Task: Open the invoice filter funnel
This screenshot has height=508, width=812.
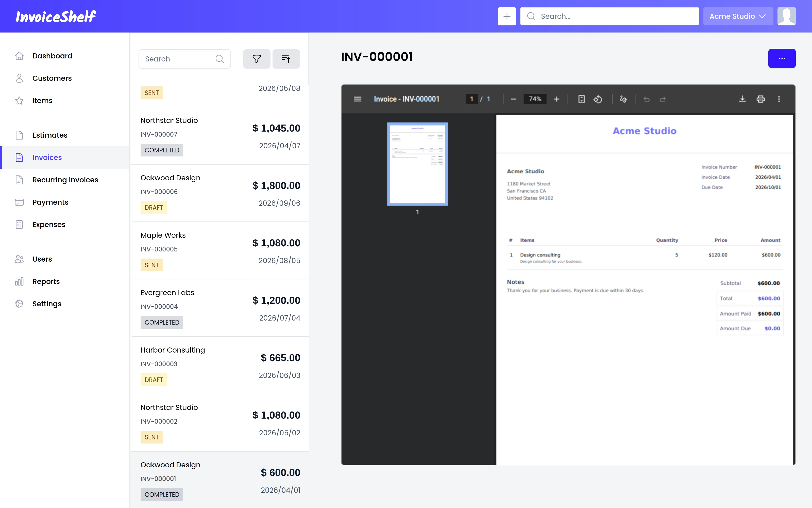Action: point(257,59)
